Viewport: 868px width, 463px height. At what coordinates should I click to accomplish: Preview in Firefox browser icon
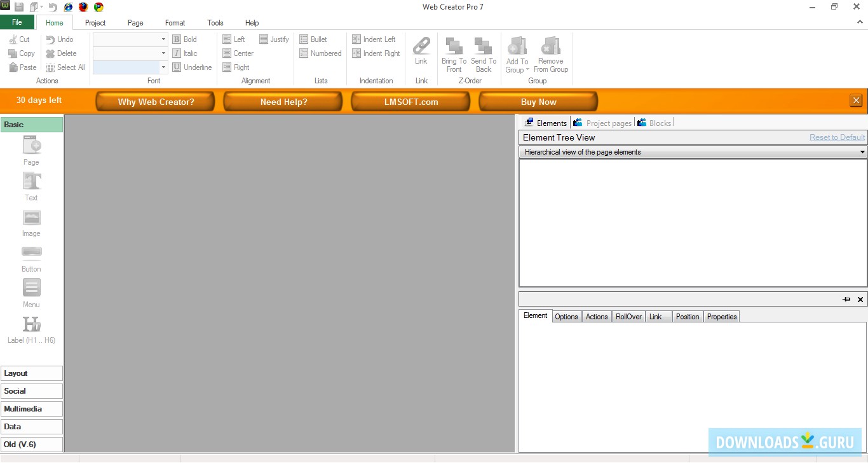[x=83, y=7]
